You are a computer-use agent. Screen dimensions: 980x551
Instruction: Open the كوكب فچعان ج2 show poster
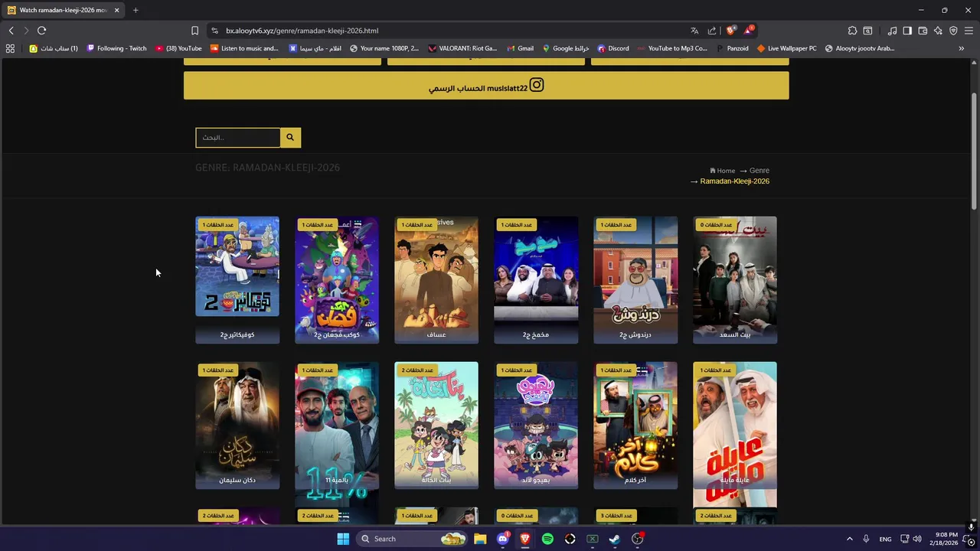tap(337, 280)
